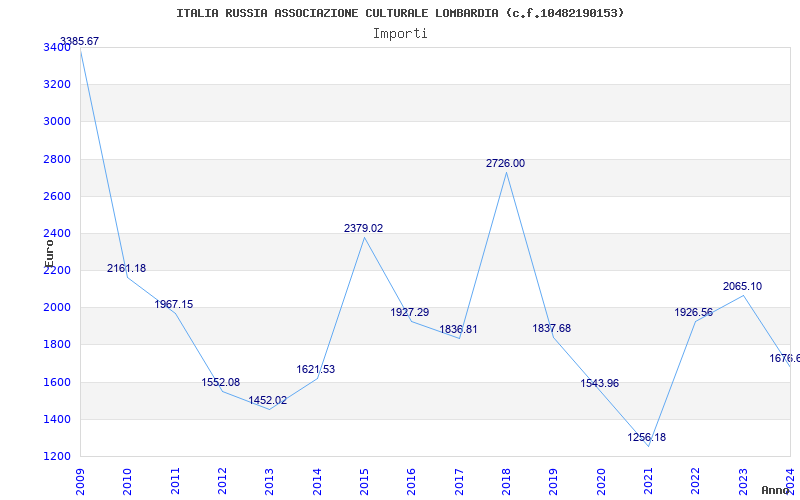
Task: Click the 2012 year axis label
Action: click(x=222, y=482)
